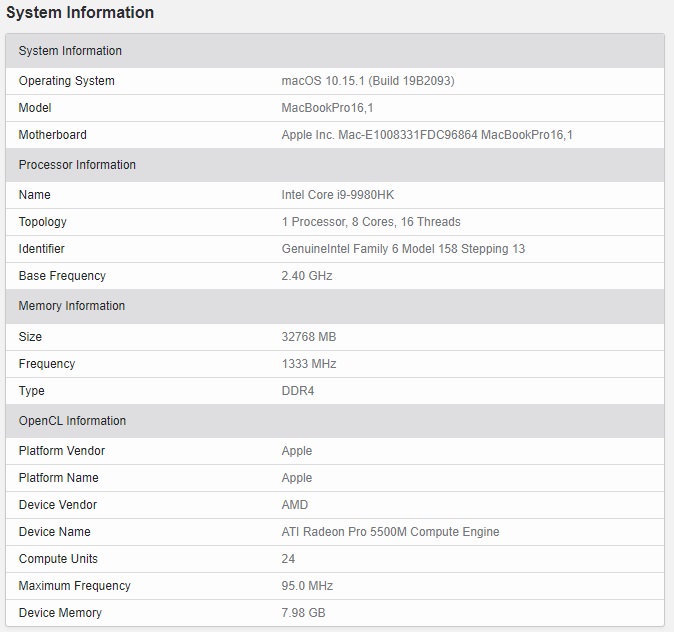Select the ATI Radeon Pro 5500M device name
The height and width of the screenshot is (632, 674).
tap(390, 532)
